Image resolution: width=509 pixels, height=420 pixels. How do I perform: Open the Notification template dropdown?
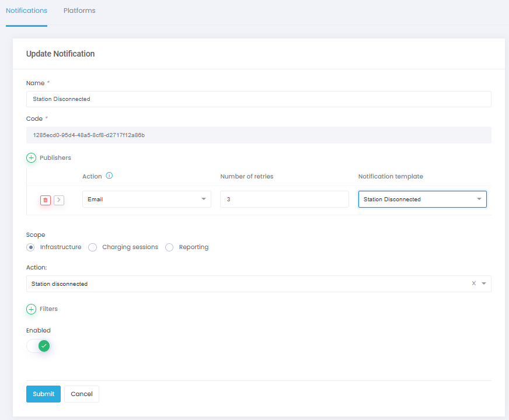click(x=422, y=199)
